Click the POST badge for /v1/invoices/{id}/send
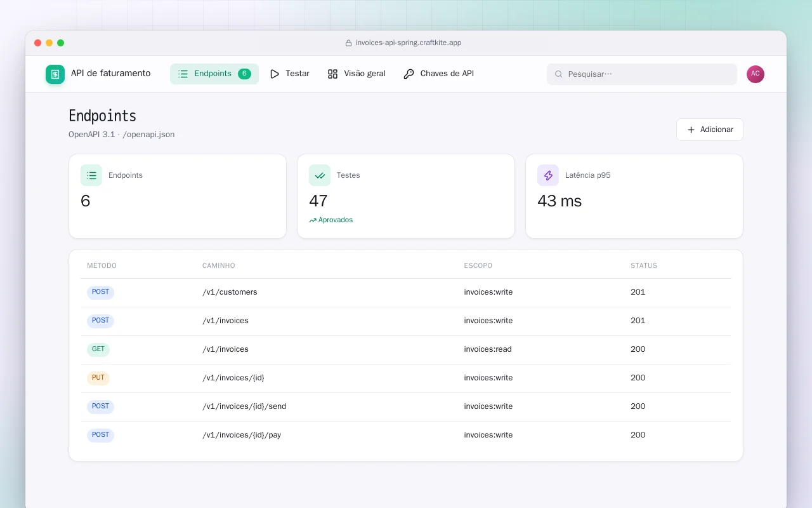Image resolution: width=812 pixels, height=508 pixels. 100,406
